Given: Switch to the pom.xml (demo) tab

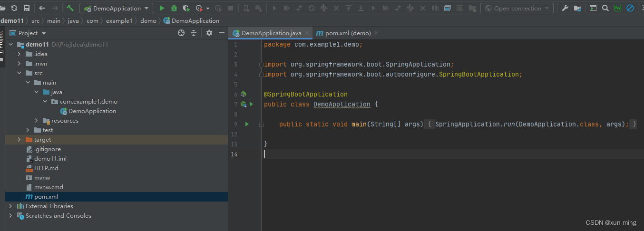Looking at the screenshot, I should [x=348, y=33].
